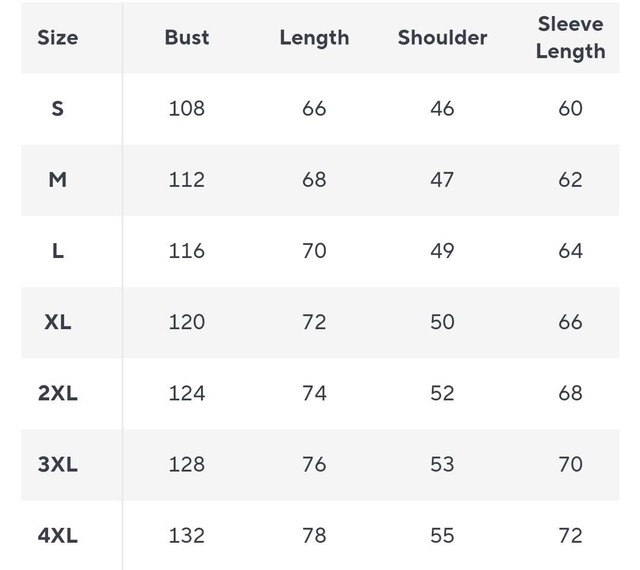Click length value 76 in 3XL row

[x=314, y=464]
